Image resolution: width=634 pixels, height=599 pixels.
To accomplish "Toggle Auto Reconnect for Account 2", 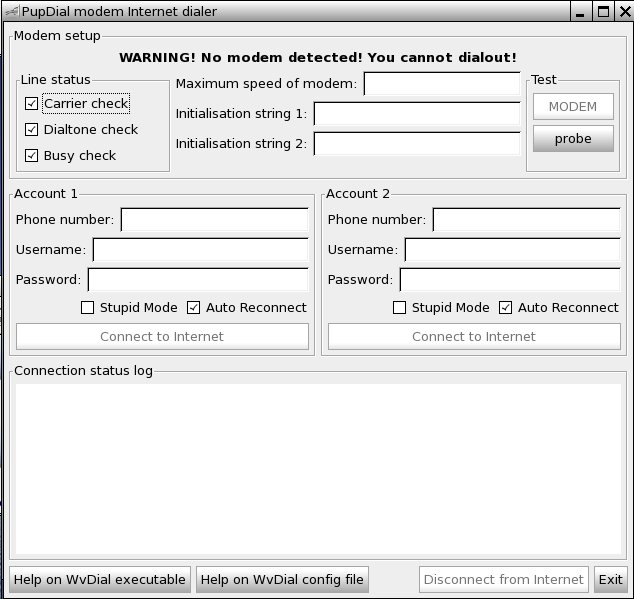I will pyautogui.click(x=506, y=307).
